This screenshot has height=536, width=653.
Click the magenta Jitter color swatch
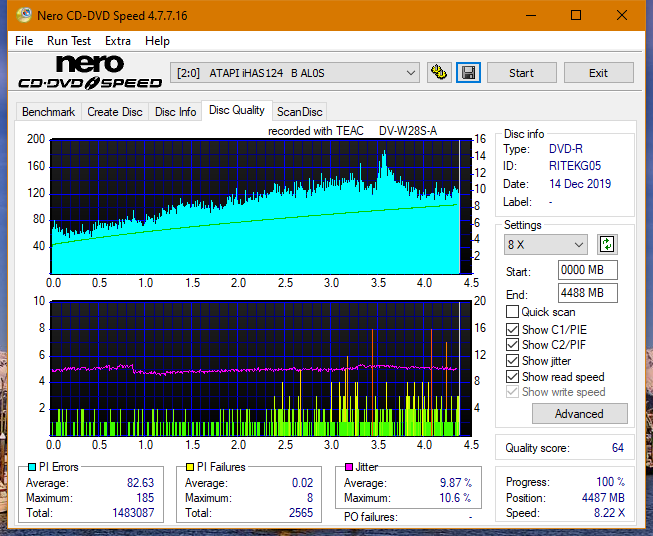[x=349, y=467]
